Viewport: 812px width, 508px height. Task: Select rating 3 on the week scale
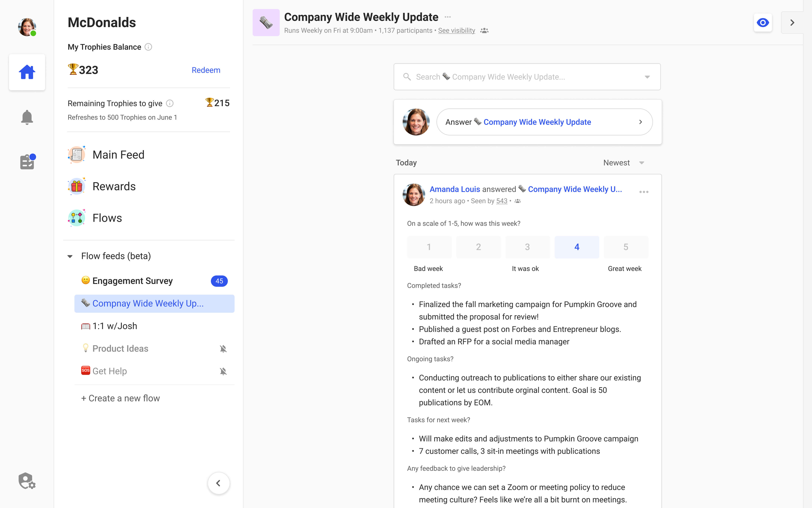tap(527, 247)
